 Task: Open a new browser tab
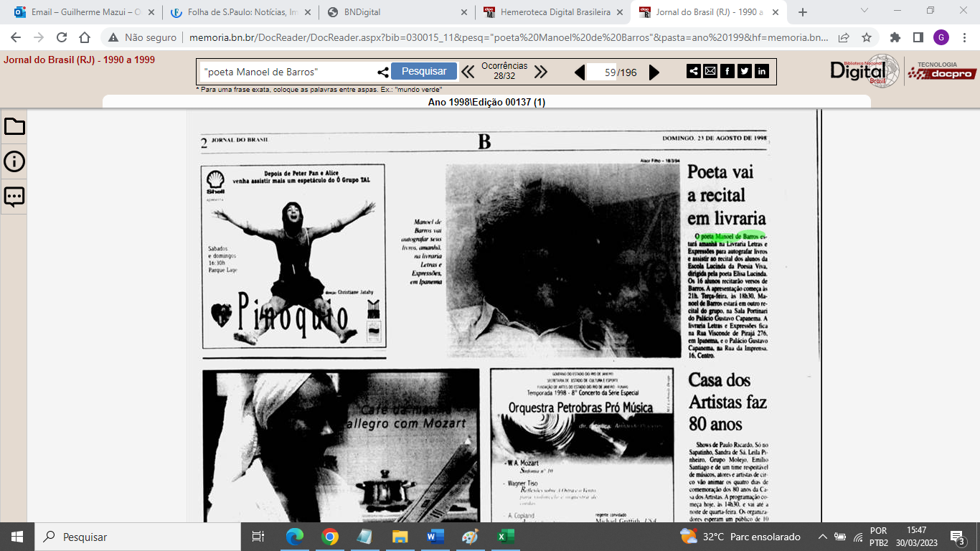(x=803, y=12)
